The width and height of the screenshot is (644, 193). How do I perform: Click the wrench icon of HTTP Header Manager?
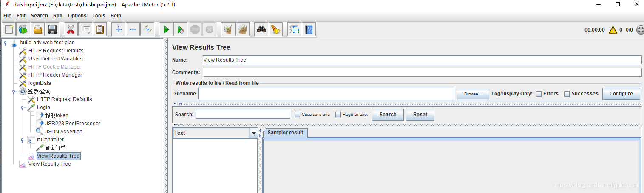(23, 75)
